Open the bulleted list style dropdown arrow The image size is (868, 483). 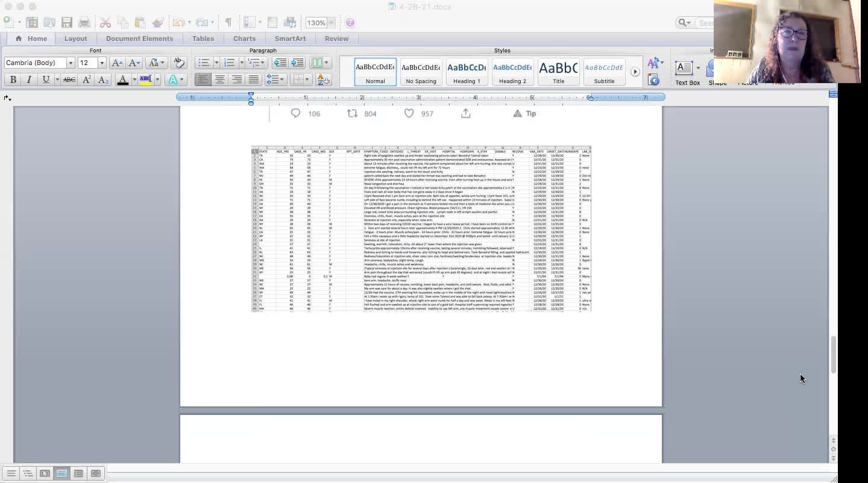pyautogui.click(x=216, y=63)
